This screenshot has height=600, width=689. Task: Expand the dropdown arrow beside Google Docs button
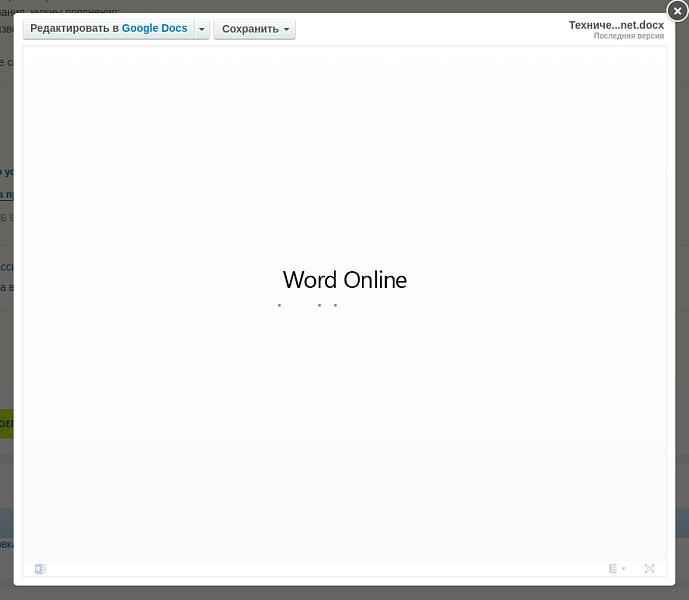(202, 29)
